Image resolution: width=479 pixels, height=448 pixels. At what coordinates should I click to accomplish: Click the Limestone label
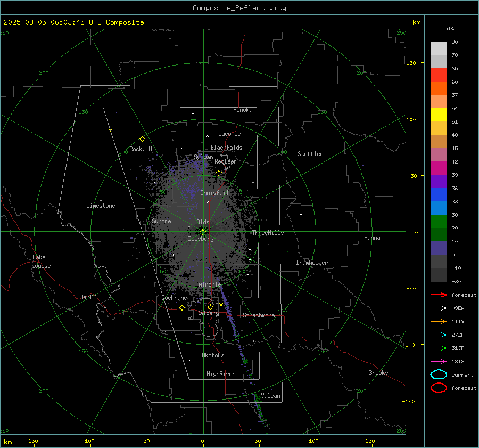click(x=101, y=206)
